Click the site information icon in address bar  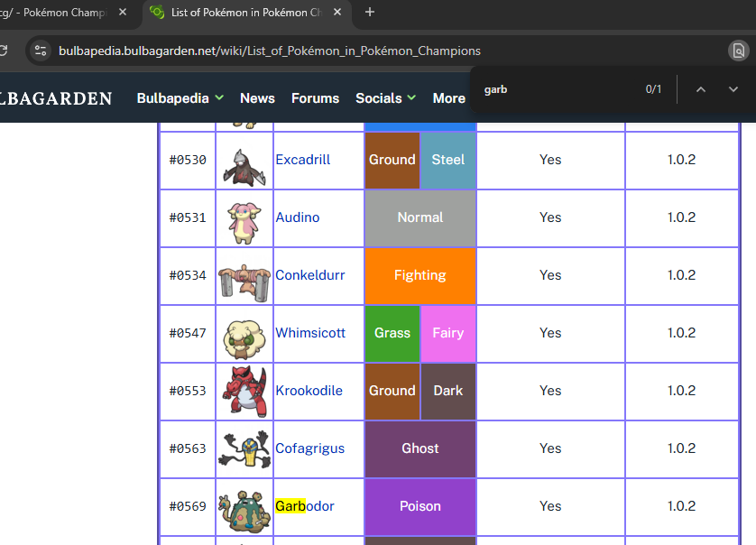pyautogui.click(x=41, y=51)
